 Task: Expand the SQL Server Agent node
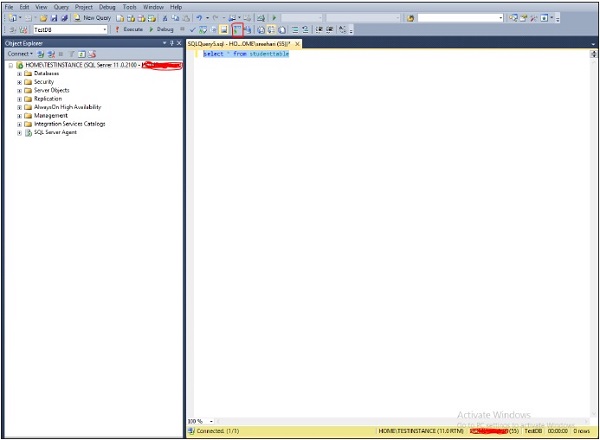point(19,132)
